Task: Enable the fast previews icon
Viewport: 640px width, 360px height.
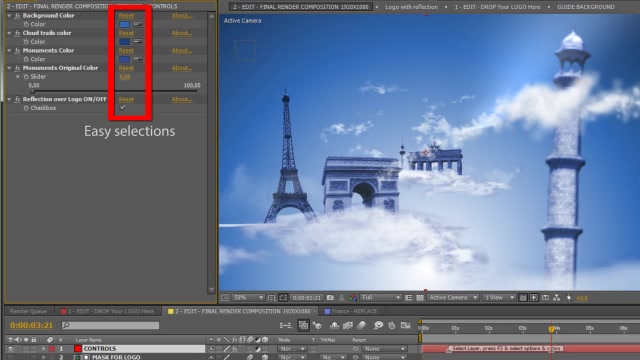Action: tap(534, 298)
